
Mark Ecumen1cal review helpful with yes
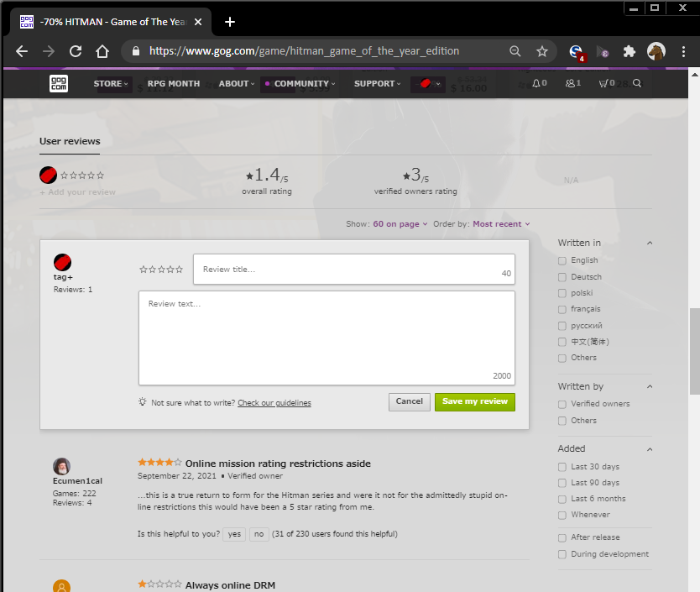(x=234, y=534)
